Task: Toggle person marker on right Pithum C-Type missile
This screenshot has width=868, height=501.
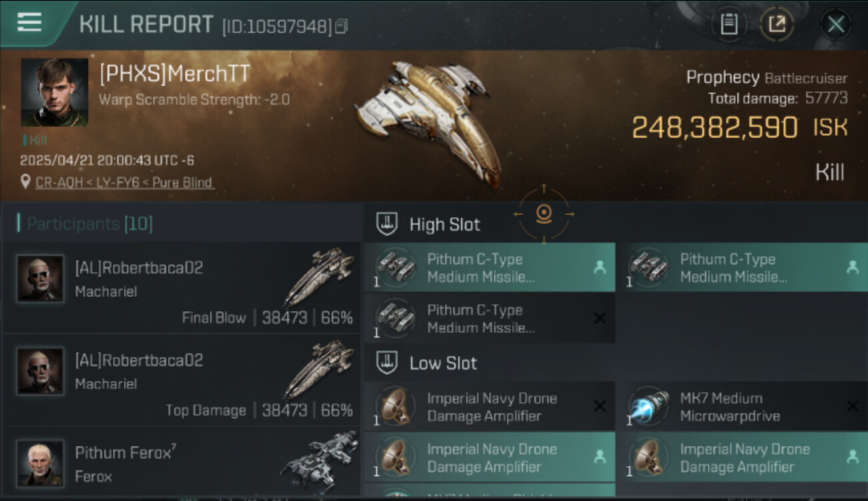Action: click(852, 267)
